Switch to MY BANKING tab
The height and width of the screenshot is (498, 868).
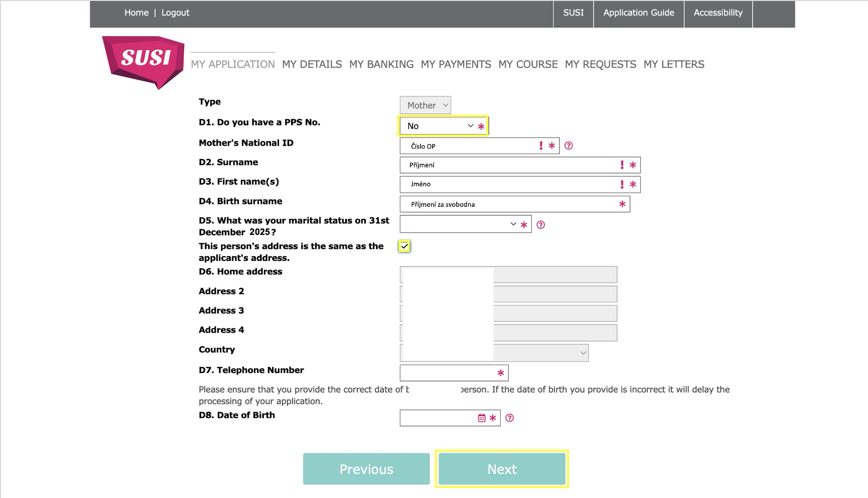(x=381, y=64)
